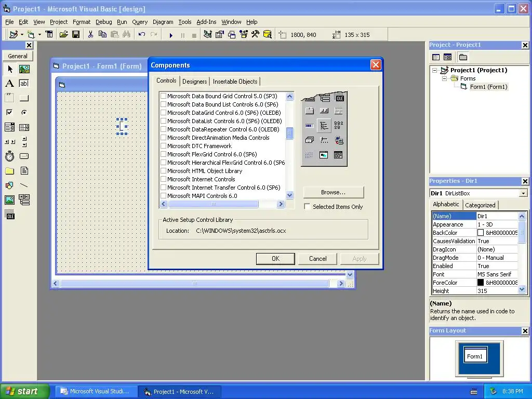Click View Code in Project panel
The width and height of the screenshot is (532, 399).
point(436,57)
